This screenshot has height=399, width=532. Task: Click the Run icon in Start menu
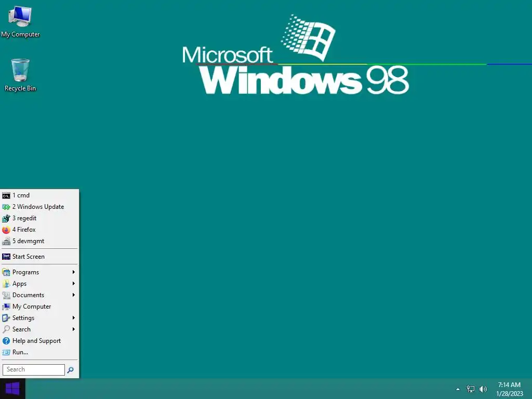[x=6, y=353]
